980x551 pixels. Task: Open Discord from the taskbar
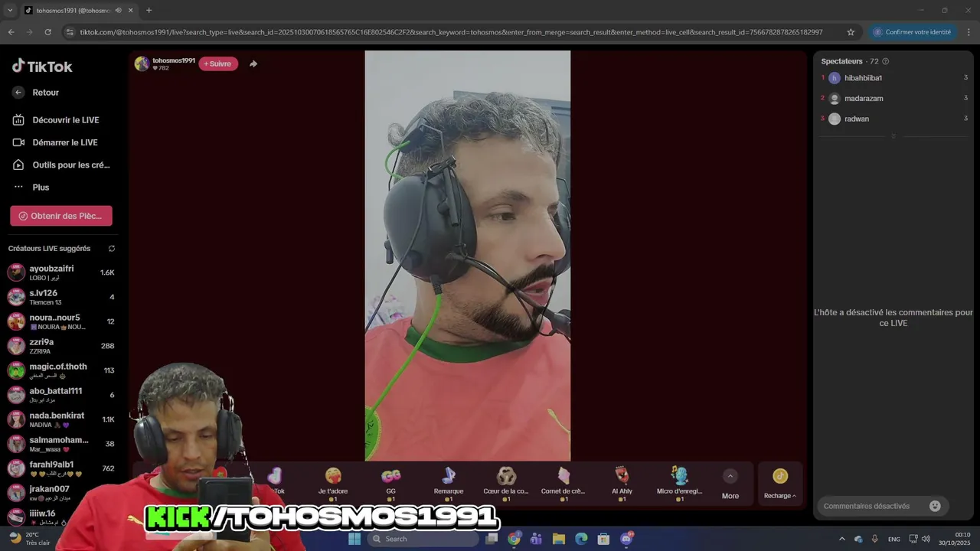[626, 539]
